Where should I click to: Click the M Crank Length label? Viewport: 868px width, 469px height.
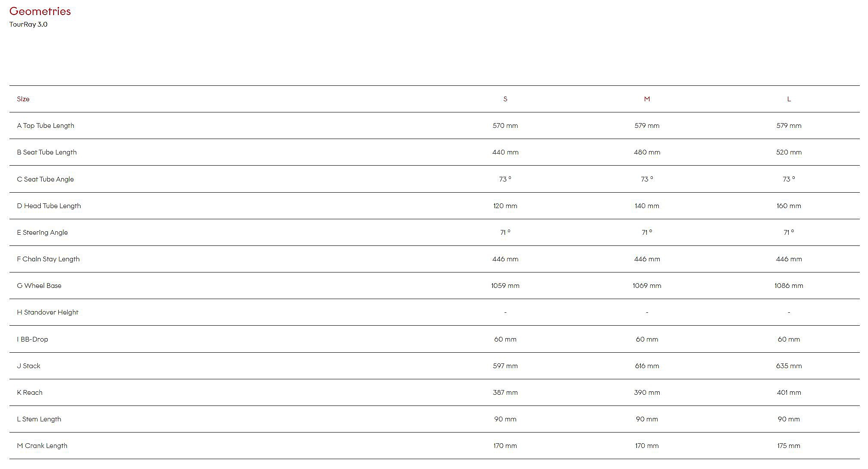[x=42, y=446]
